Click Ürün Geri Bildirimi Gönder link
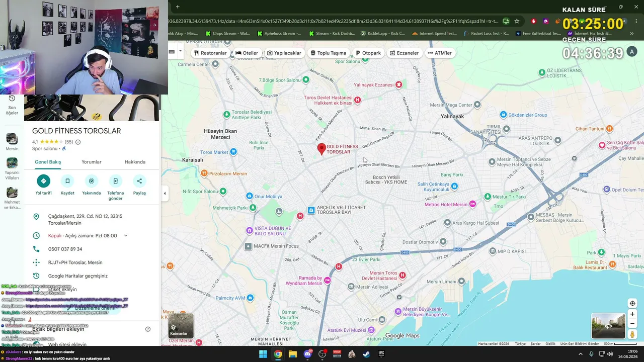 click(580, 344)
